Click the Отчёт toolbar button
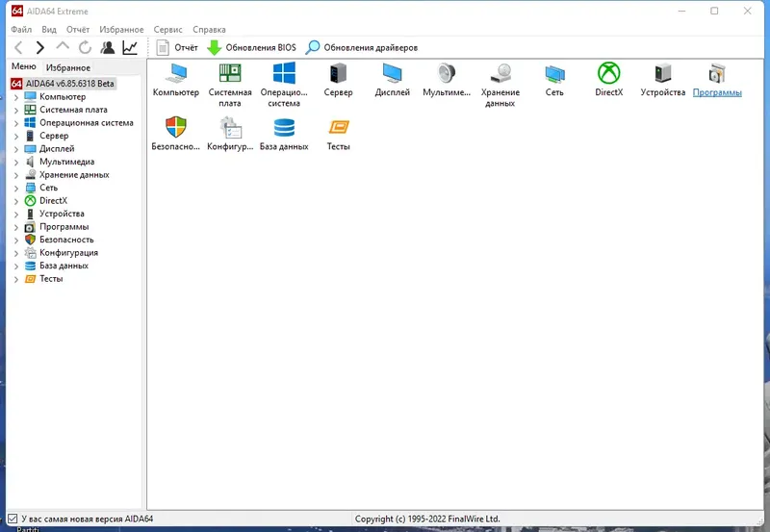 [177, 47]
